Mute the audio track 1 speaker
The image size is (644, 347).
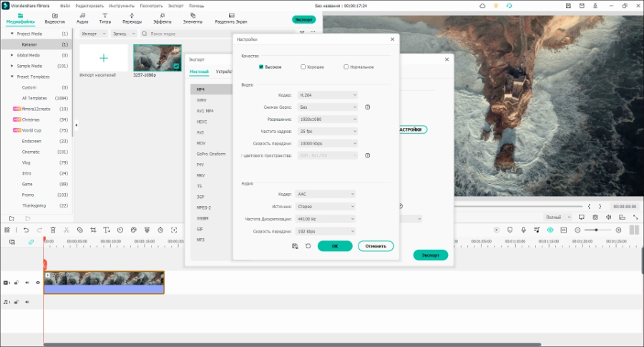(x=27, y=302)
